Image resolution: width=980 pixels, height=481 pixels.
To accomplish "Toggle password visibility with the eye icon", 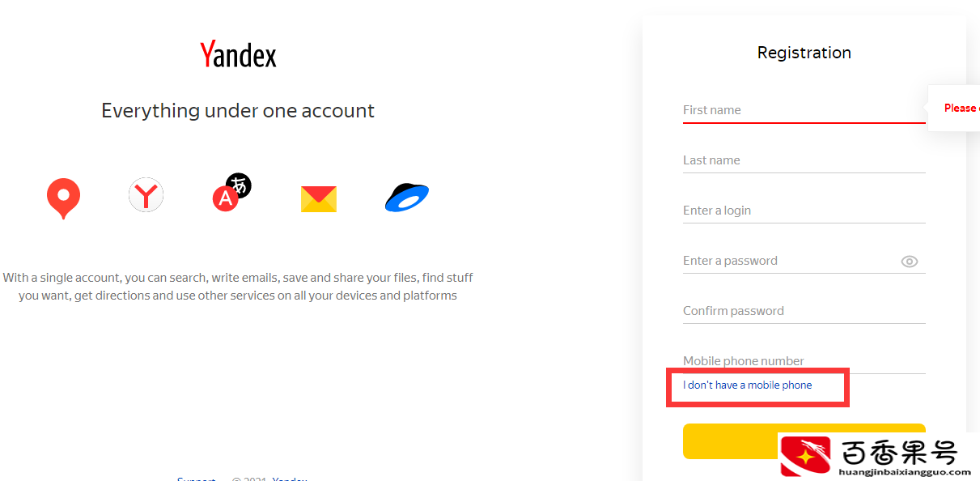I will click(910, 262).
